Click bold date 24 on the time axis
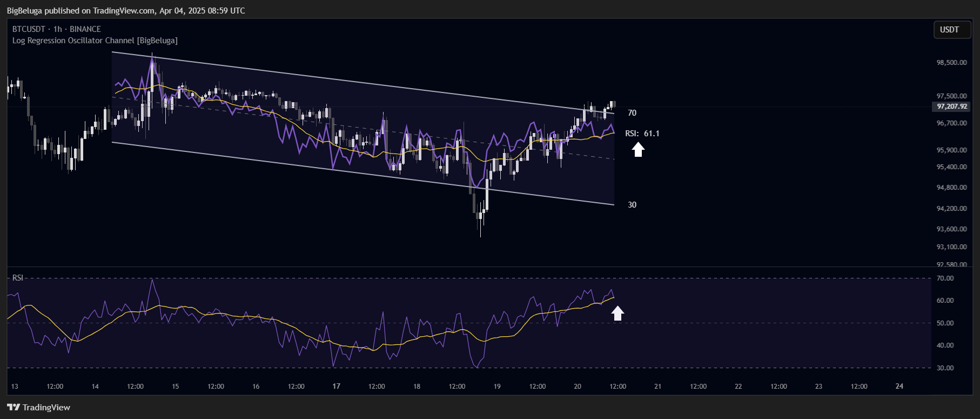This screenshot has width=980, height=419. coord(900,387)
